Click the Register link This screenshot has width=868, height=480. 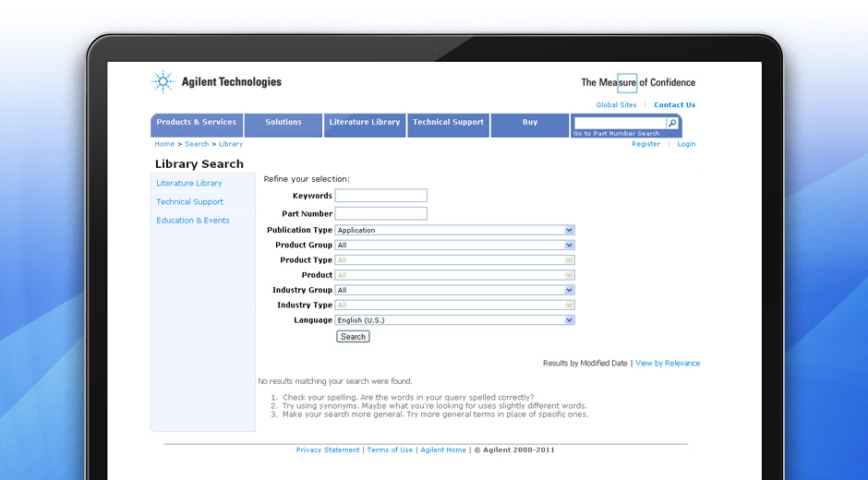coord(646,144)
